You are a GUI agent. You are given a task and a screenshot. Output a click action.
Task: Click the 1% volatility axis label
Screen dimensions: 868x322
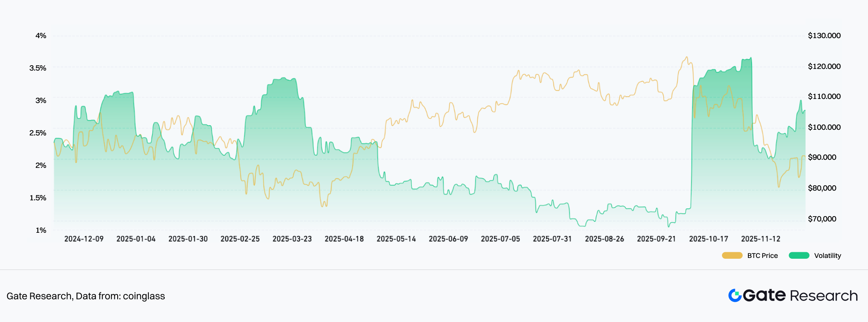coord(41,230)
